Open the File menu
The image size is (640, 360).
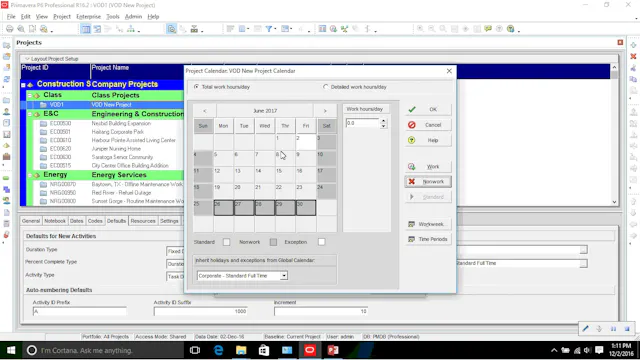[x=11, y=17]
